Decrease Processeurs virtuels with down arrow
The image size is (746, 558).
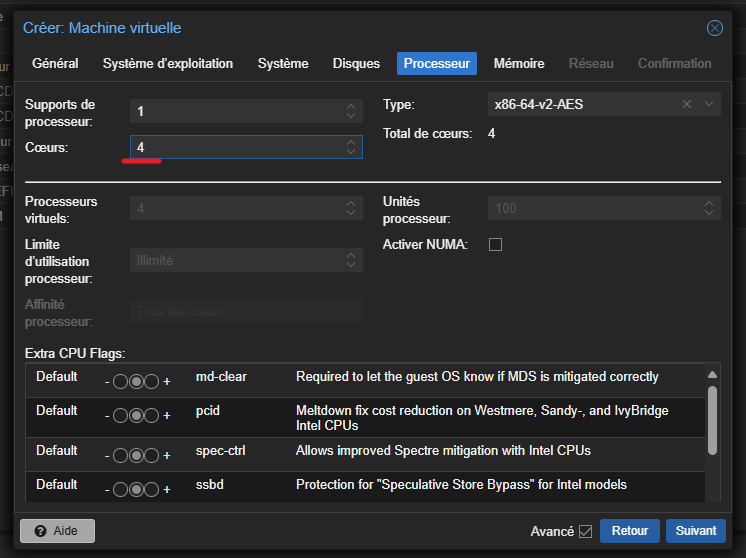[x=351, y=213]
